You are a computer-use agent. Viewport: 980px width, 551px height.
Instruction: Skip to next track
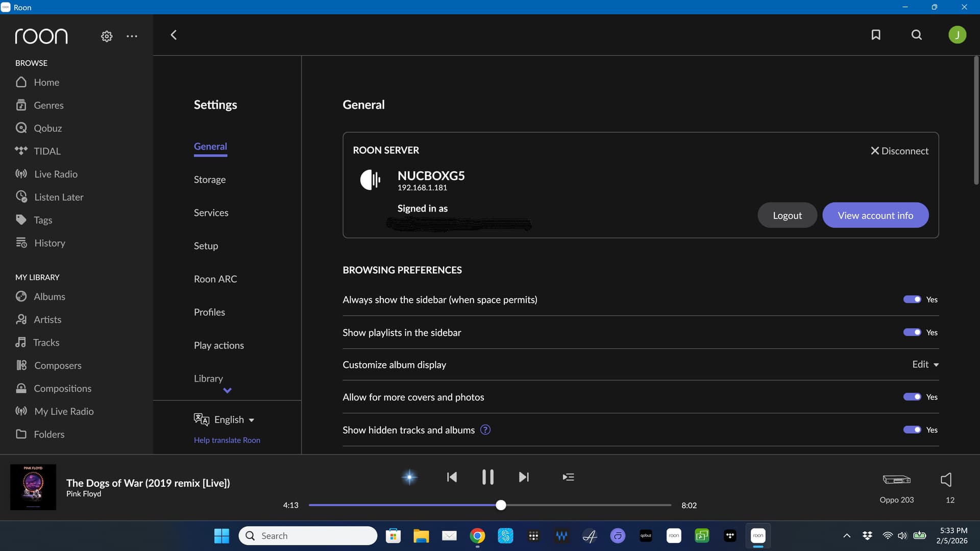coord(524,477)
